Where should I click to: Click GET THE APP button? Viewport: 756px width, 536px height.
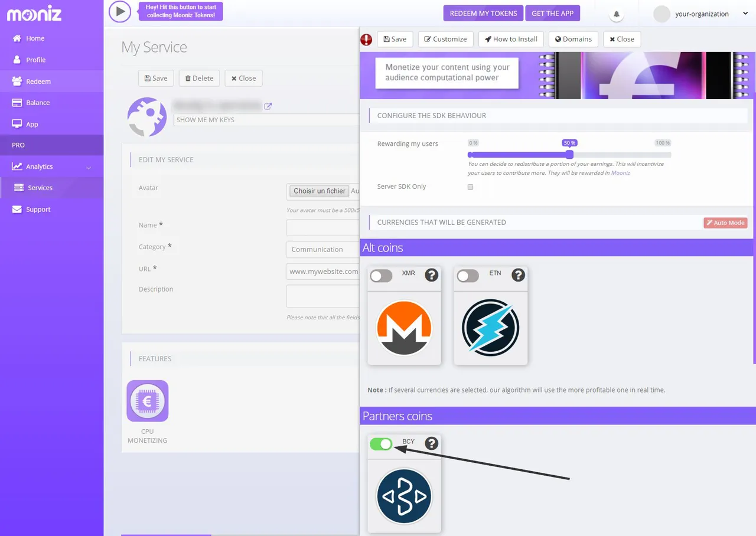click(553, 13)
